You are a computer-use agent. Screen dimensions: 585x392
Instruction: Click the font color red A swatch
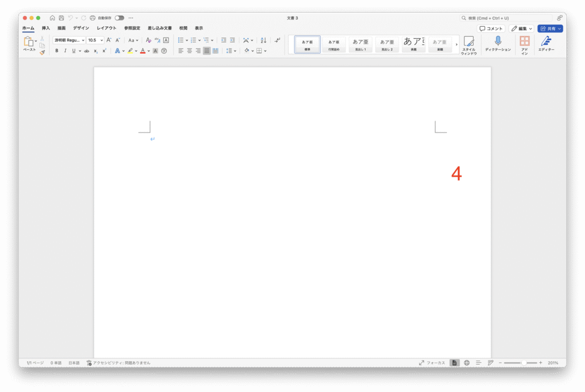(142, 51)
